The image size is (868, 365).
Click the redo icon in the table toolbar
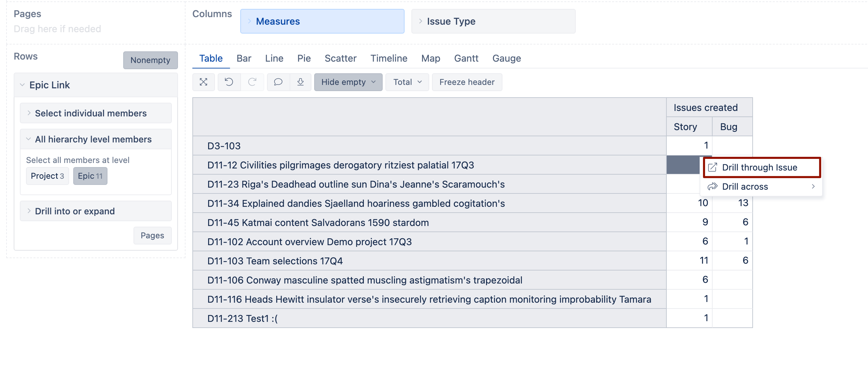pyautogui.click(x=253, y=82)
